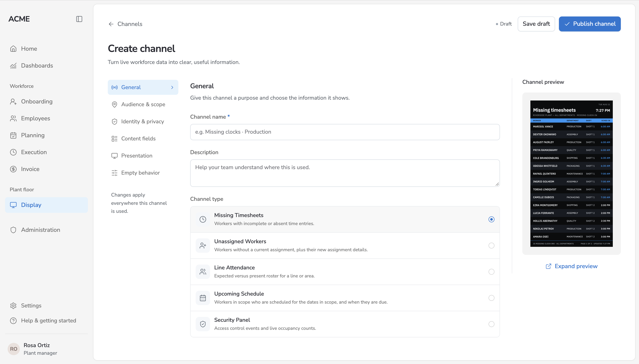Click the Invoice dollar icon
Screen dimensions: 639x364
(x=13, y=169)
